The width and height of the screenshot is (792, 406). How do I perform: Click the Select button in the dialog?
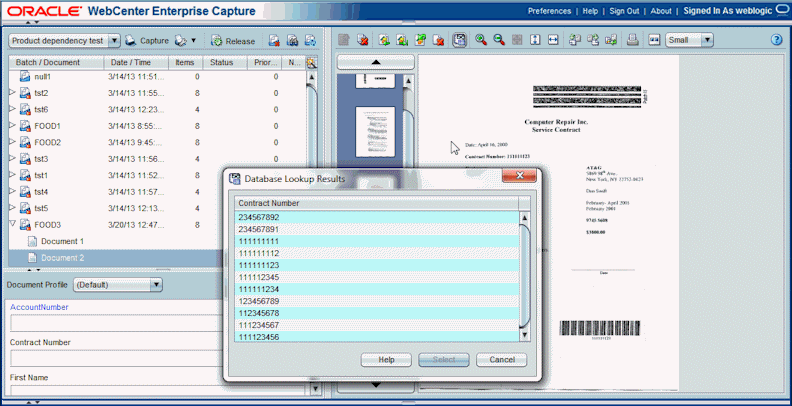coord(444,360)
